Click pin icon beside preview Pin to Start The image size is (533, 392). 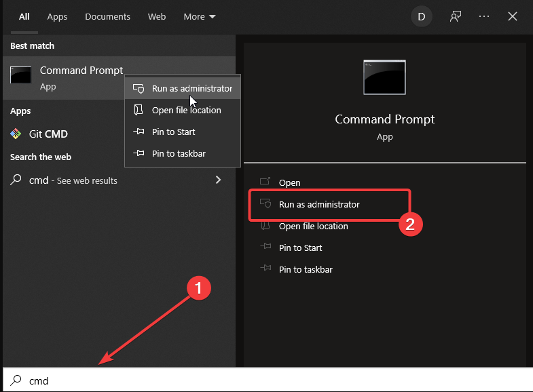pyautogui.click(x=265, y=246)
